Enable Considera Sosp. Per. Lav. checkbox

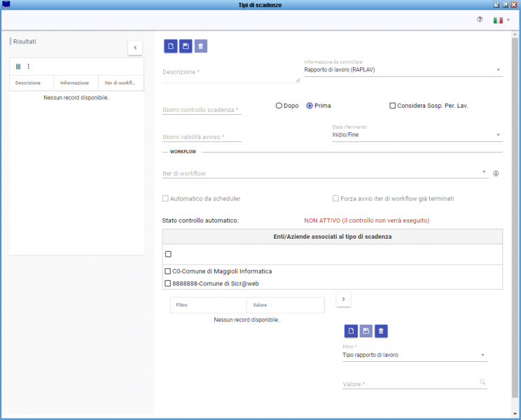(x=393, y=106)
